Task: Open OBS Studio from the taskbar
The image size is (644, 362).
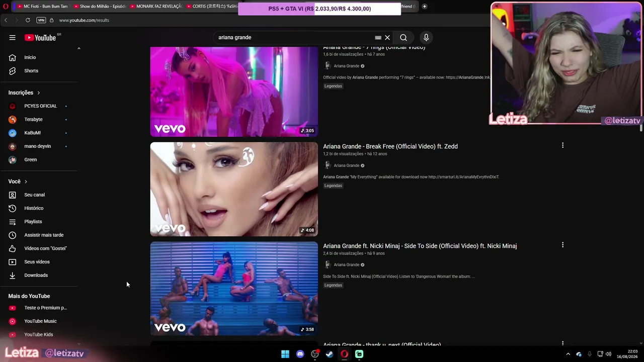Action: [315, 354]
